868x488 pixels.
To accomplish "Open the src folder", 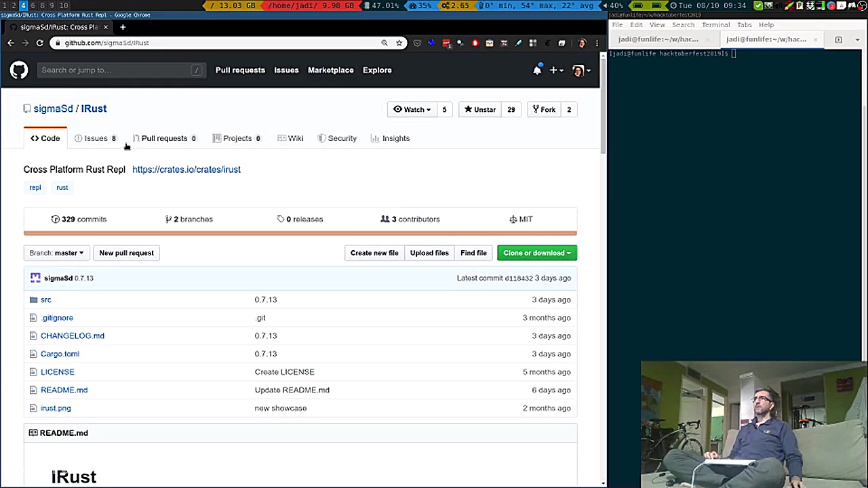I will coord(45,300).
